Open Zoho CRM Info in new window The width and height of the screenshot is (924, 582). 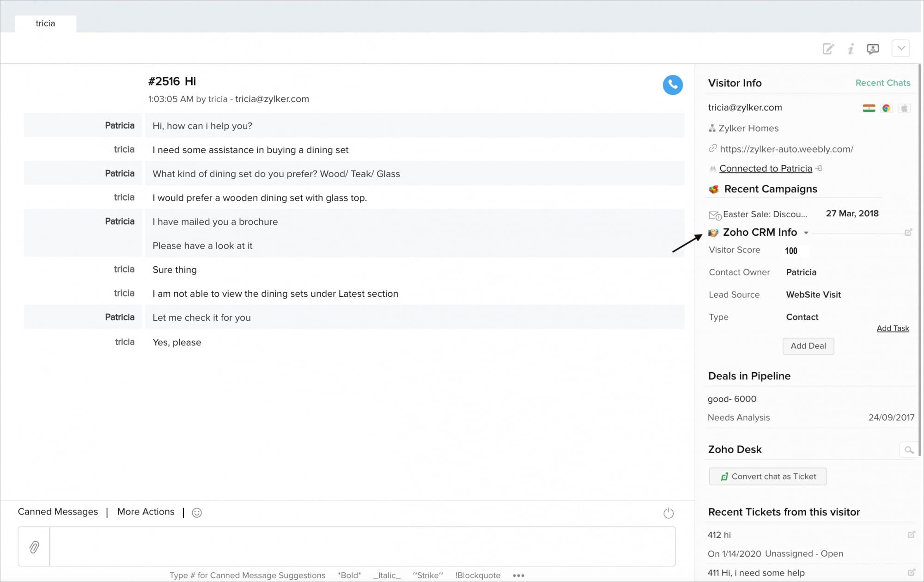click(908, 232)
